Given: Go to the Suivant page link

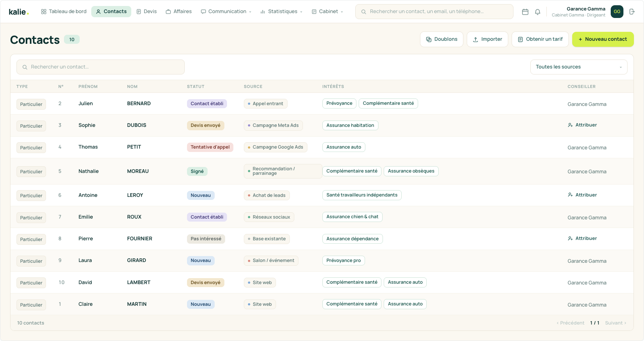Looking at the screenshot, I should 616,323.
